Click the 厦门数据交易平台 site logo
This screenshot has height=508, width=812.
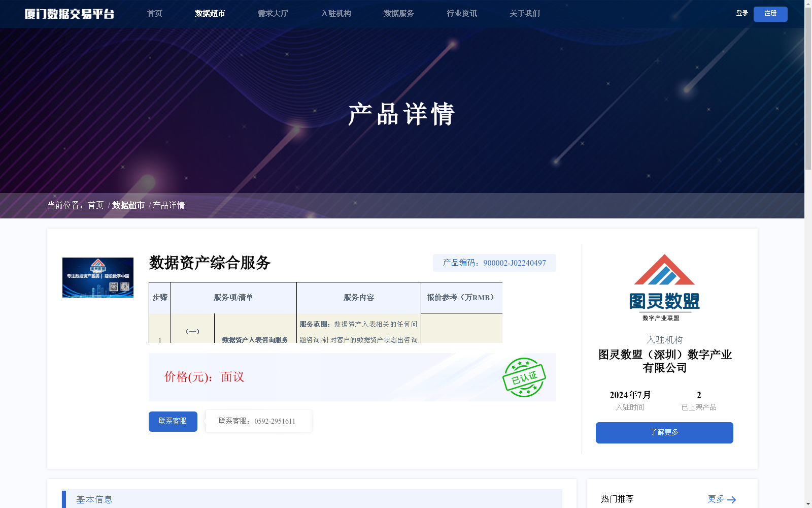[70, 14]
